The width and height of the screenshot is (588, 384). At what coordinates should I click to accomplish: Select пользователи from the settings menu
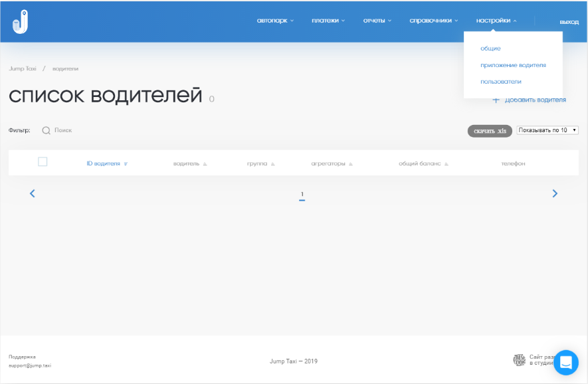coord(500,82)
